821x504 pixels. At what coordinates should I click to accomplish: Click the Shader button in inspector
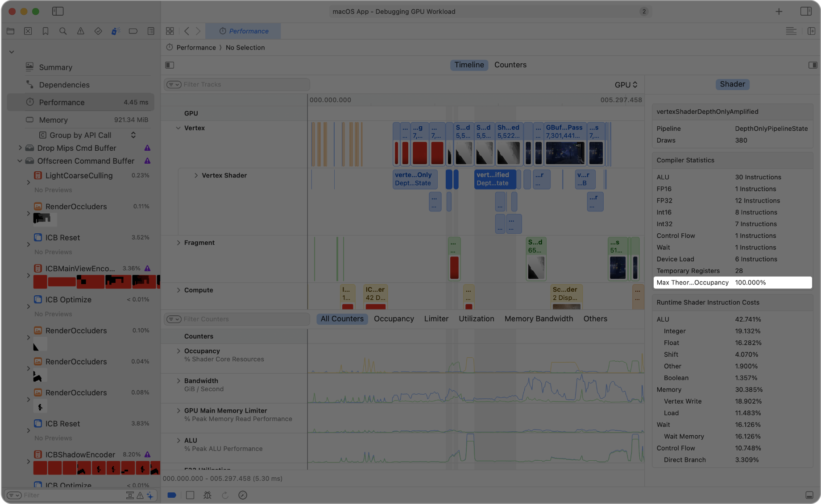tap(732, 84)
